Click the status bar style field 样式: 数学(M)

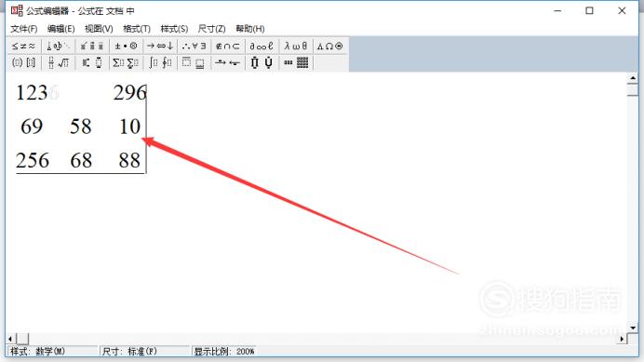click(x=52, y=352)
